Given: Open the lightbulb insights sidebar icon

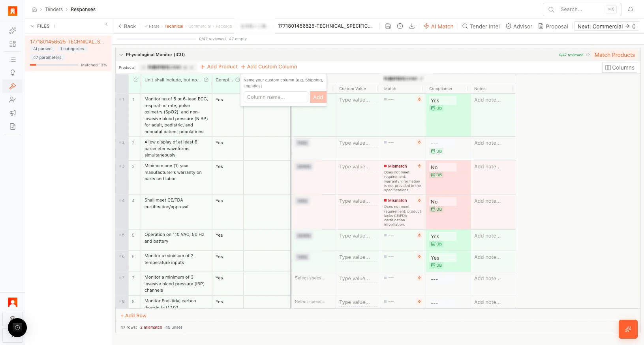Looking at the screenshot, I should (x=13, y=73).
